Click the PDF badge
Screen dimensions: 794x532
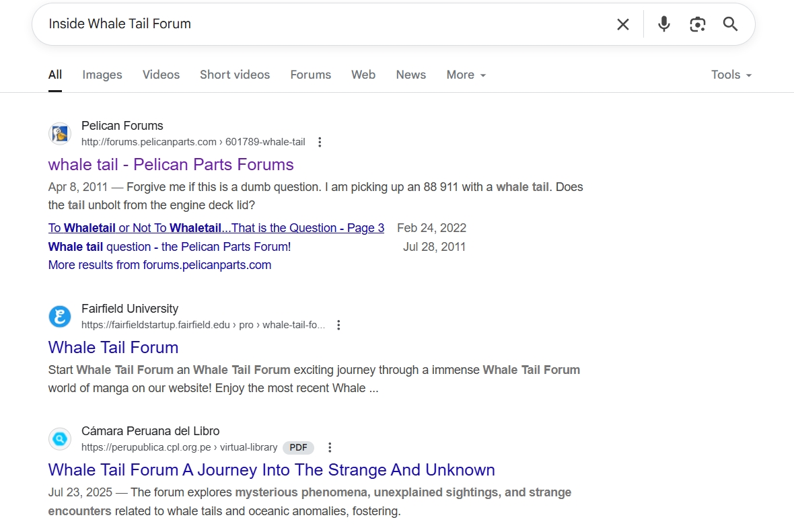pyautogui.click(x=298, y=447)
